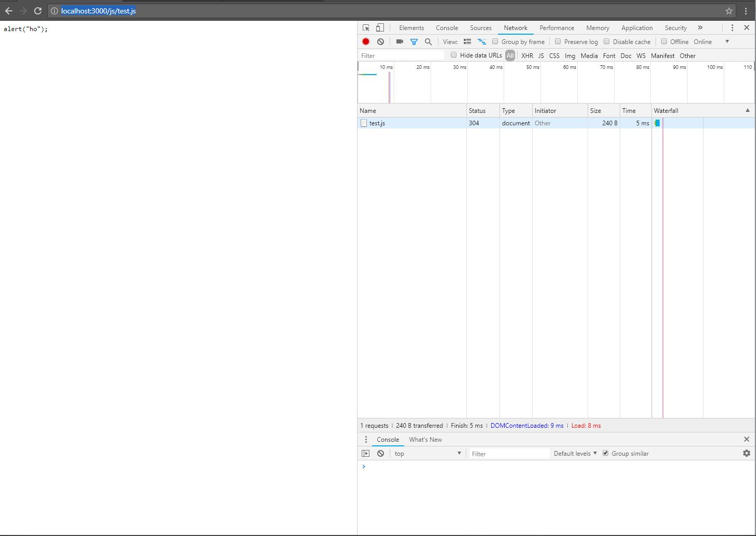Uncheck Group similar in console

(606, 453)
